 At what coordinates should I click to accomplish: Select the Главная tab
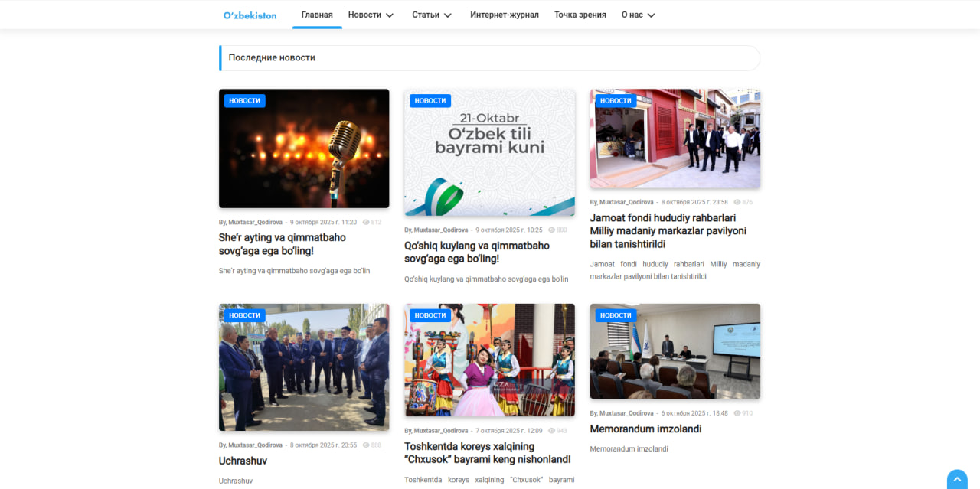pyautogui.click(x=317, y=15)
